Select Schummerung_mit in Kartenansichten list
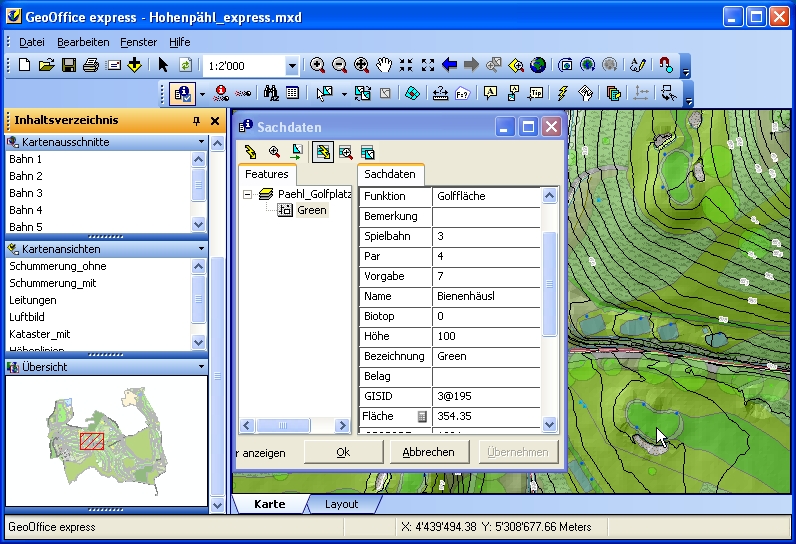 (53, 283)
